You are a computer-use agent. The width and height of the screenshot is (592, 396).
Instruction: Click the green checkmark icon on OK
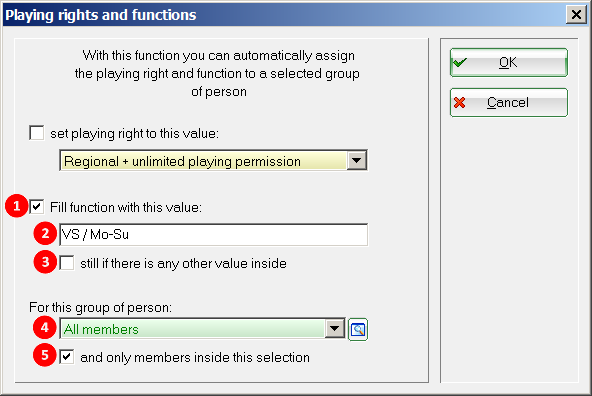(x=460, y=62)
